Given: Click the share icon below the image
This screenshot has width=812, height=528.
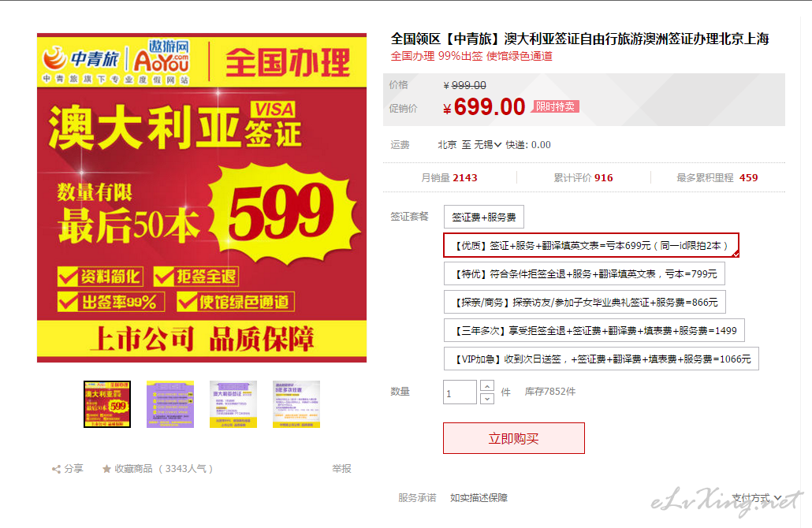Looking at the screenshot, I should [x=56, y=469].
